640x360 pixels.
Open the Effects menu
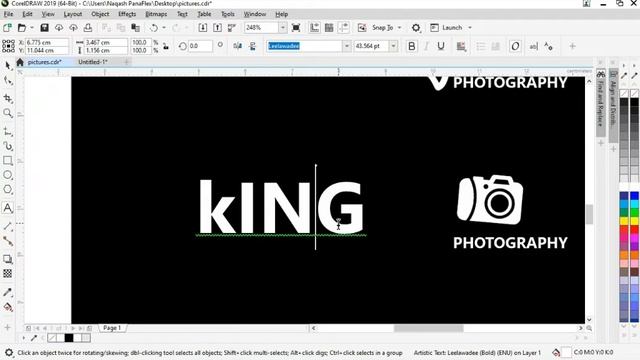127,14
